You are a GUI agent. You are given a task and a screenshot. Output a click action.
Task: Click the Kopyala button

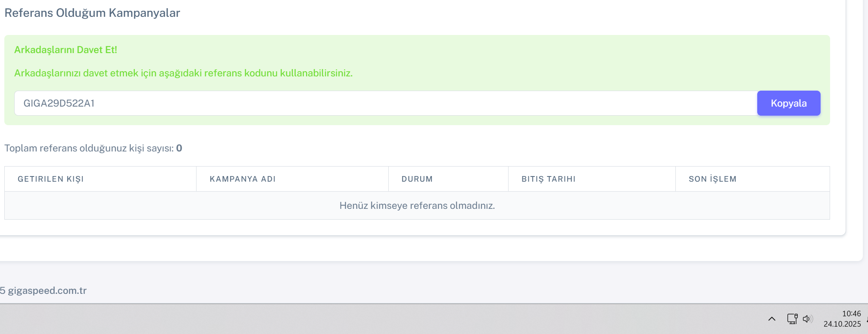pyautogui.click(x=788, y=103)
